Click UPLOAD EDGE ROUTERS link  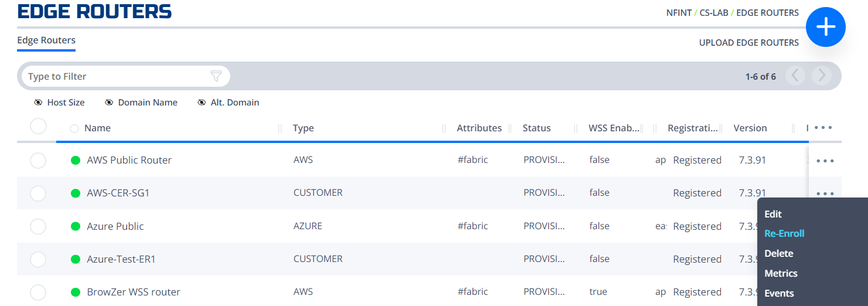[x=749, y=42]
